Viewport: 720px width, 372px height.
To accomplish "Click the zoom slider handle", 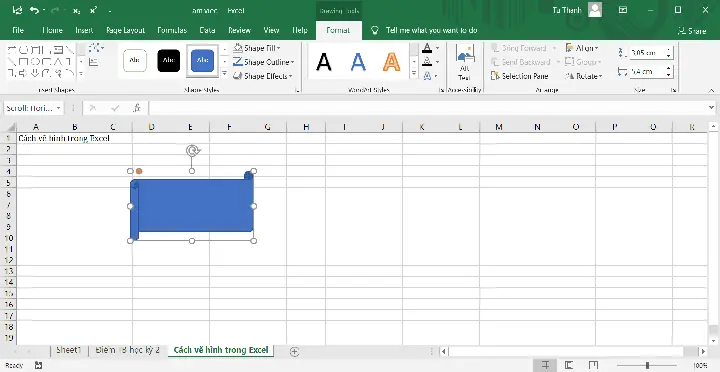I will pyautogui.click(x=648, y=366).
